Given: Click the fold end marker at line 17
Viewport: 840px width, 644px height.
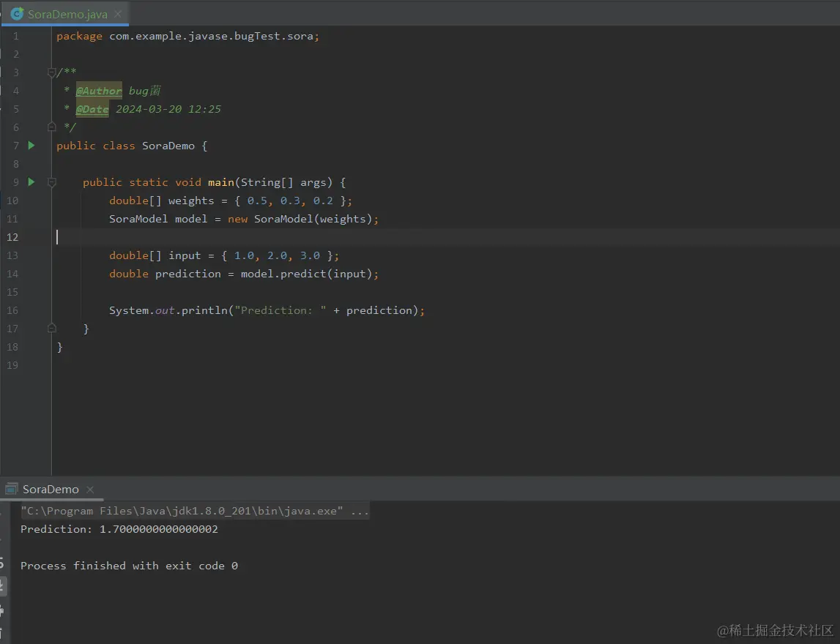Looking at the screenshot, I should tap(51, 328).
